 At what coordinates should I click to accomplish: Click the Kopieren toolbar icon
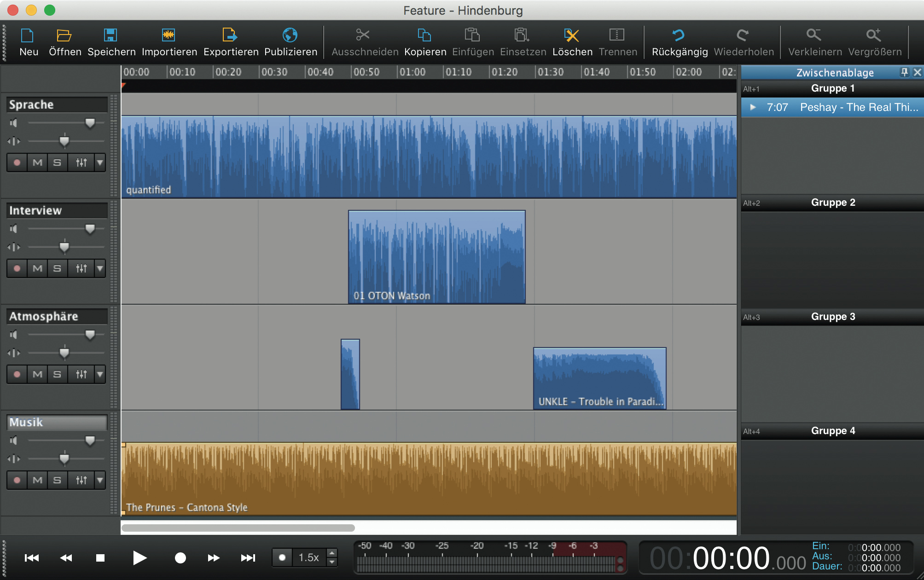point(424,35)
